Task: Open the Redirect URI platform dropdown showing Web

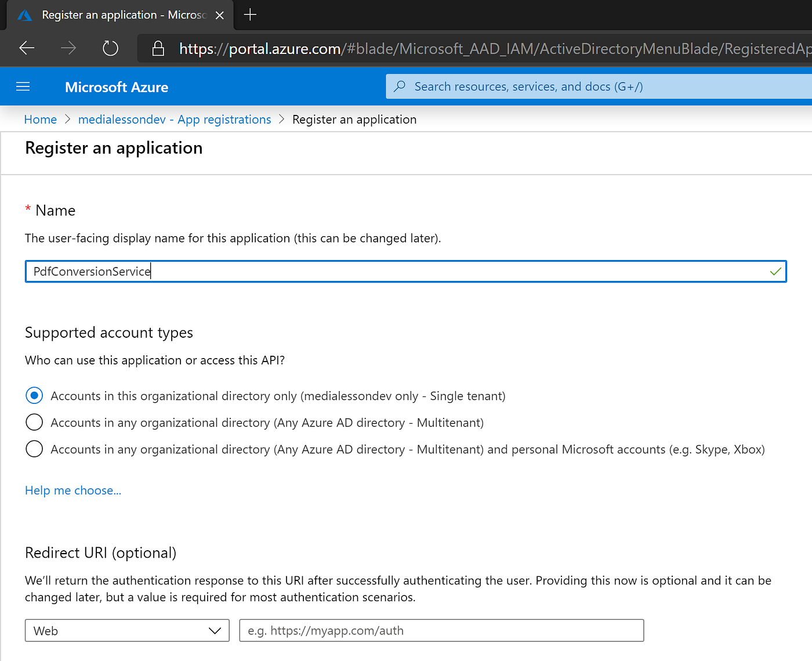Action: pyautogui.click(x=127, y=630)
